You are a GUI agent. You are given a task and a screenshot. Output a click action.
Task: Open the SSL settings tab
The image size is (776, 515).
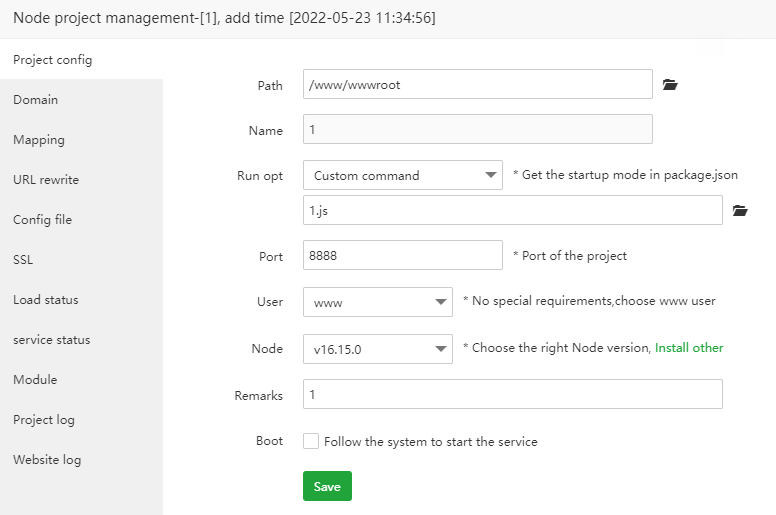(x=23, y=260)
